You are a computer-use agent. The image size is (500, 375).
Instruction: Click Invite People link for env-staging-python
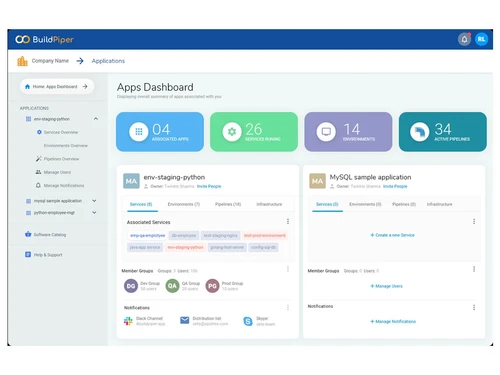(x=209, y=186)
